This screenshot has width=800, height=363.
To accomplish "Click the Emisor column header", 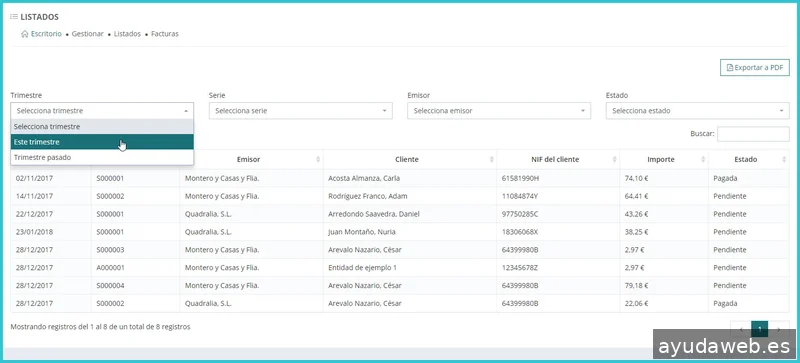I will coord(251,159).
